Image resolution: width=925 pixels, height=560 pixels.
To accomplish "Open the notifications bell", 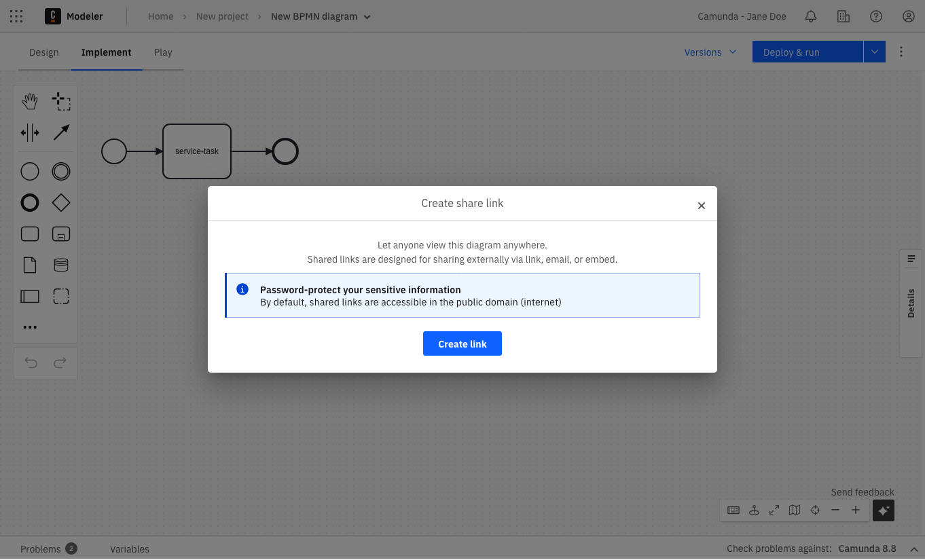I will pos(810,16).
